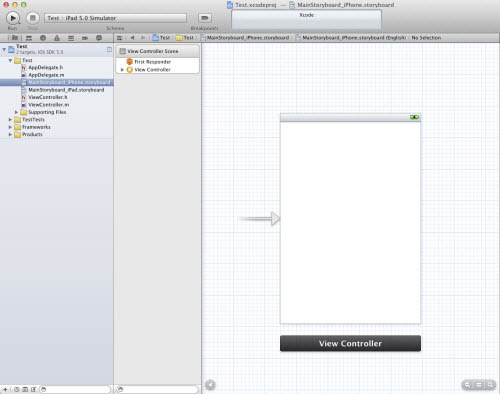Expand View Controller in document outline
The image size is (500, 394).
[122, 70]
